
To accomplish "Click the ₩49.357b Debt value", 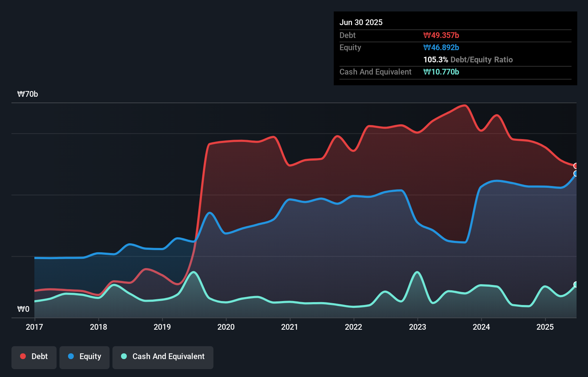I will click(442, 35).
